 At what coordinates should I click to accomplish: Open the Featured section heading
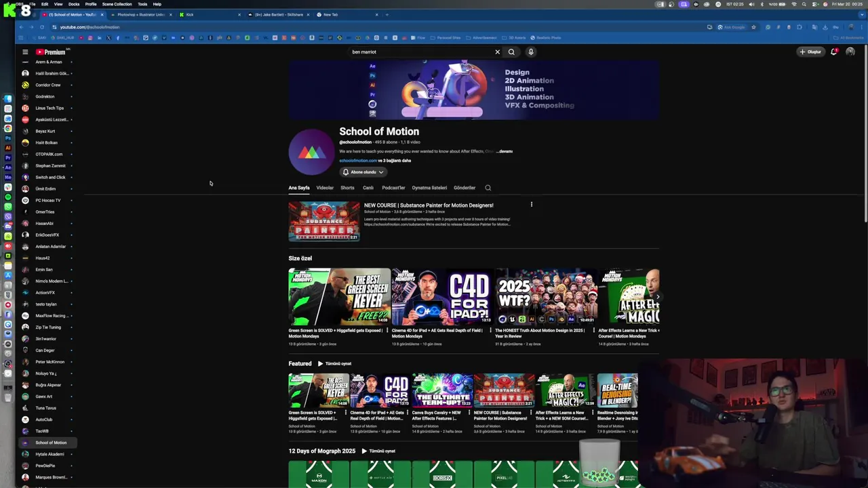point(300,364)
